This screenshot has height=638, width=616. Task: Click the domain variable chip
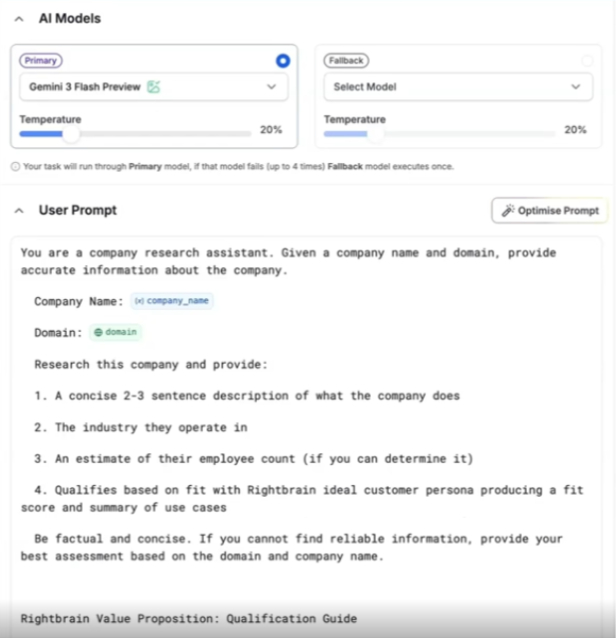(x=116, y=332)
